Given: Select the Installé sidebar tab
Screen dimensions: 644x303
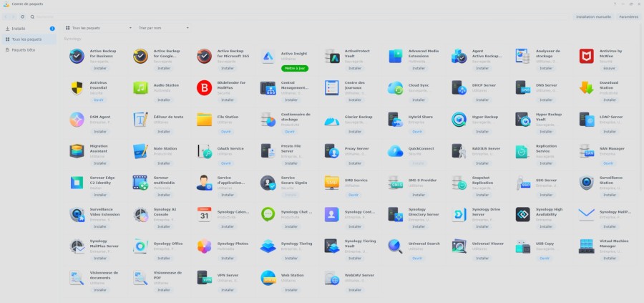Looking at the screenshot, I should (x=29, y=29).
